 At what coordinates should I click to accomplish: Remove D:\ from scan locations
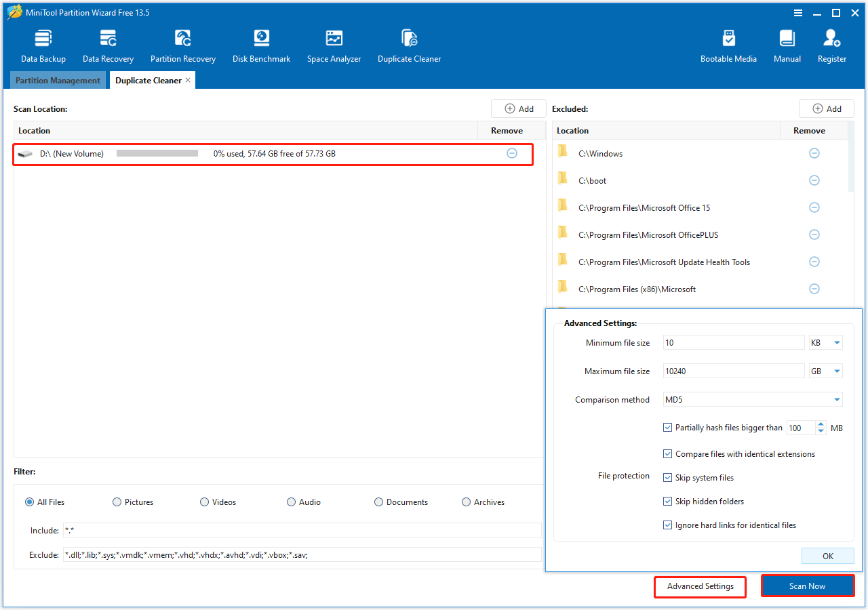512,153
